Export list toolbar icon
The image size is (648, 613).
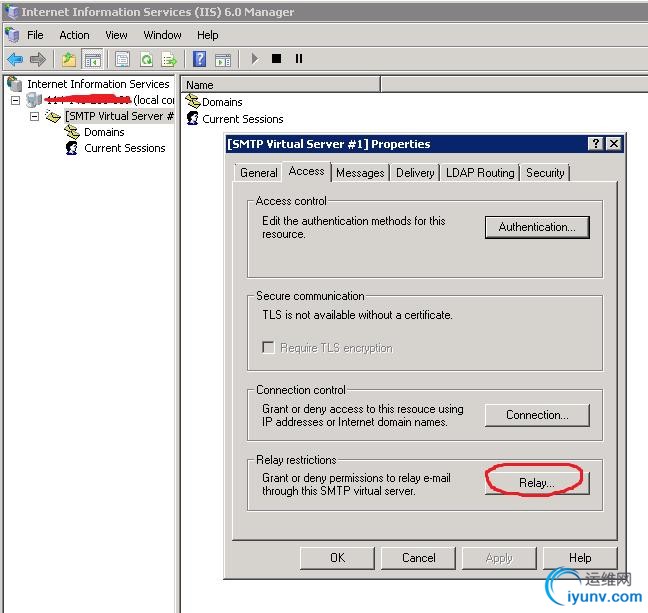click(169, 59)
